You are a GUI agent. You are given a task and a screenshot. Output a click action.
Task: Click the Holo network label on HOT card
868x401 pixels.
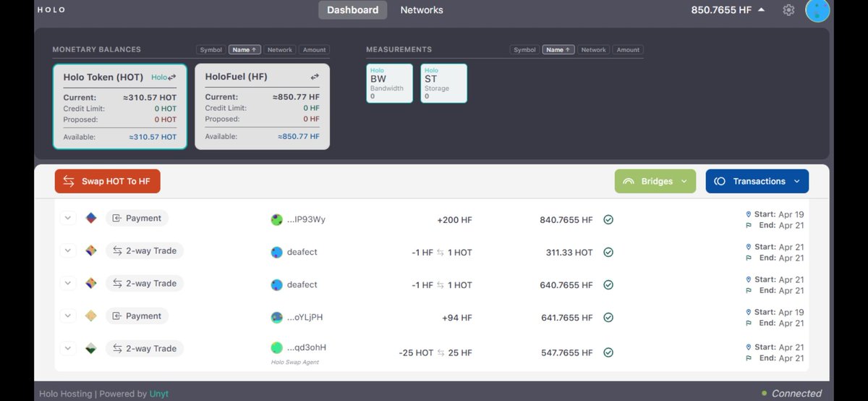click(158, 77)
